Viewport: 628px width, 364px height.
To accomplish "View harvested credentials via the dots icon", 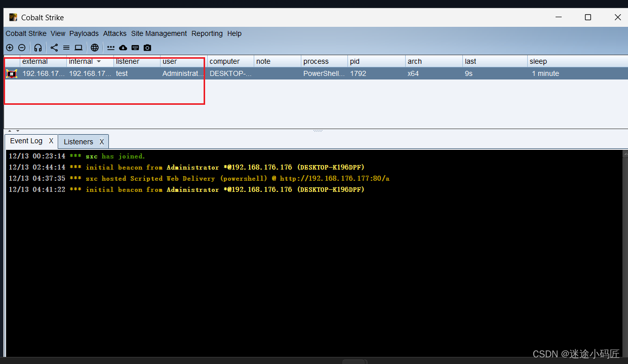I will (x=111, y=47).
